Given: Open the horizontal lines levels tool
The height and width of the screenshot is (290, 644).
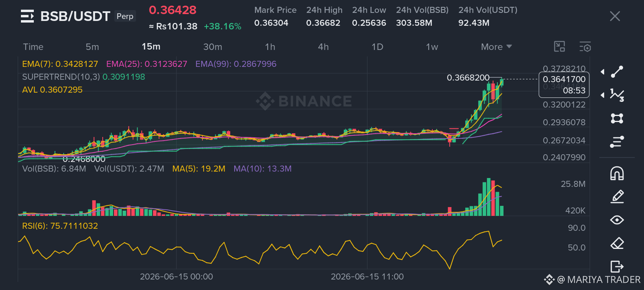Looking at the screenshot, I should (x=617, y=142).
